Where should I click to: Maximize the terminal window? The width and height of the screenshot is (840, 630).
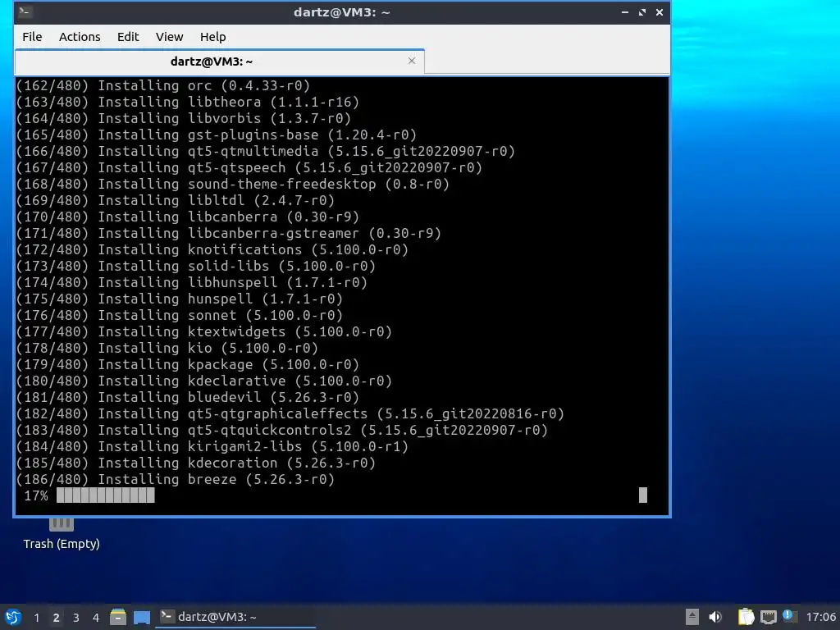tap(641, 11)
